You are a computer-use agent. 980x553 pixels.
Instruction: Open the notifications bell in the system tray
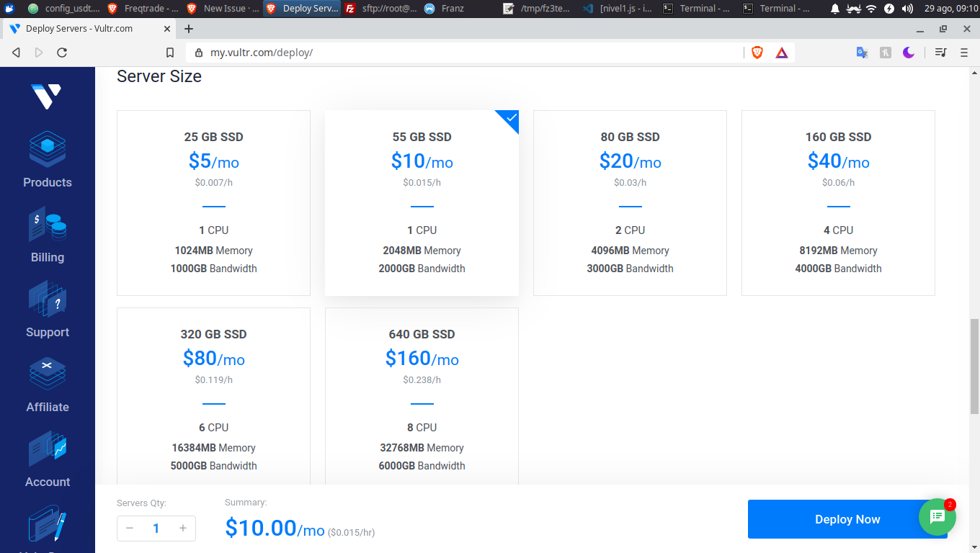point(835,9)
